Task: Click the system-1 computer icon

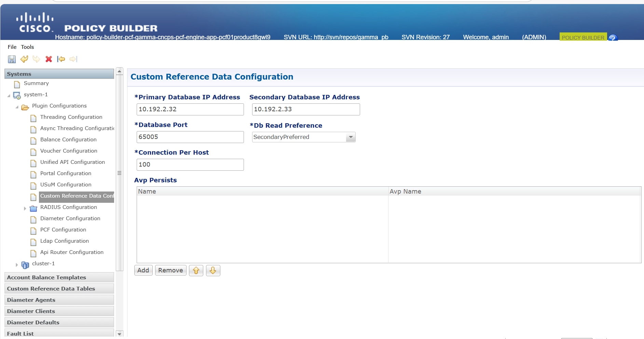Action: tap(17, 95)
